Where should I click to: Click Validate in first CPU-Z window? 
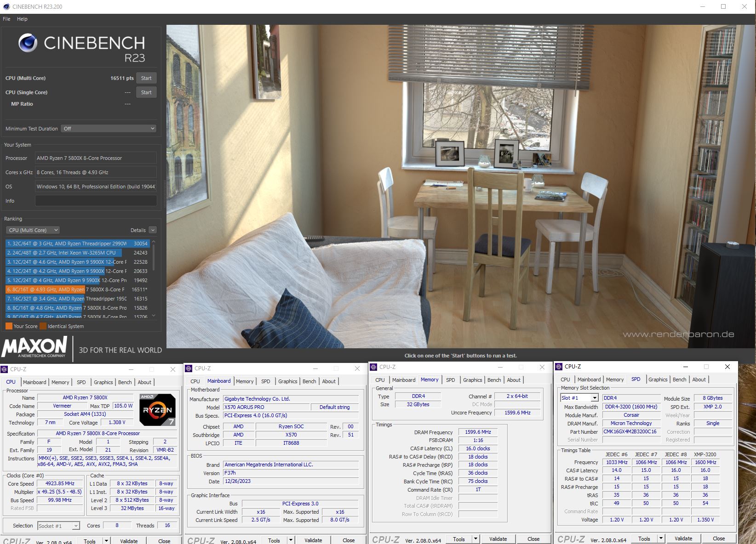pos(129,541)
